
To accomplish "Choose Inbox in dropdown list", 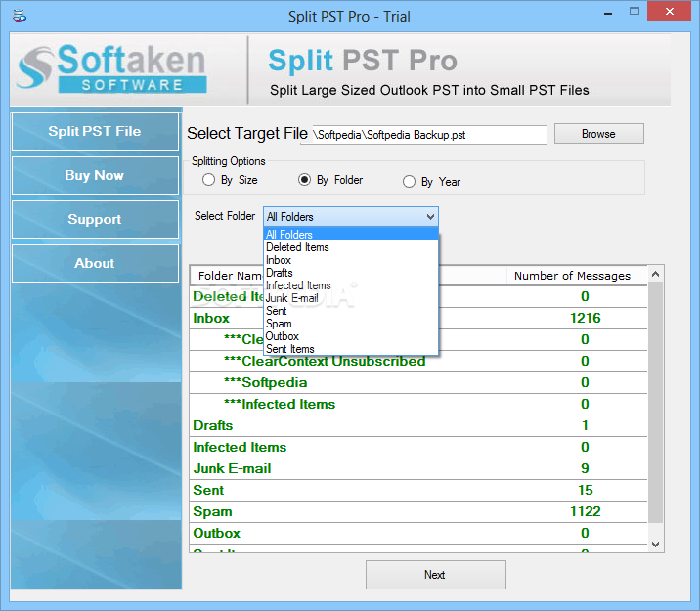I will [351, 260].
